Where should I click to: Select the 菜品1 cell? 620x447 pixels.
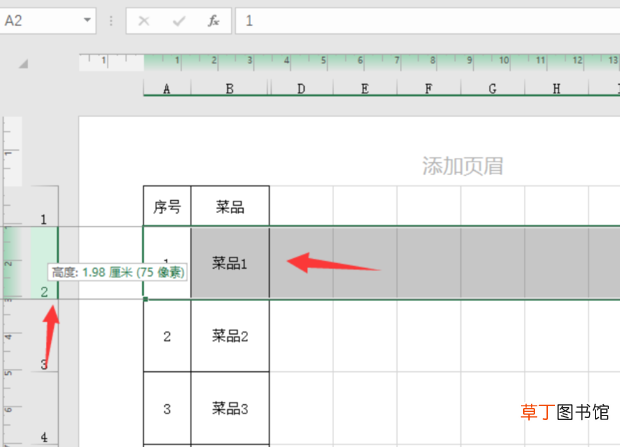[x=230, y=263]
